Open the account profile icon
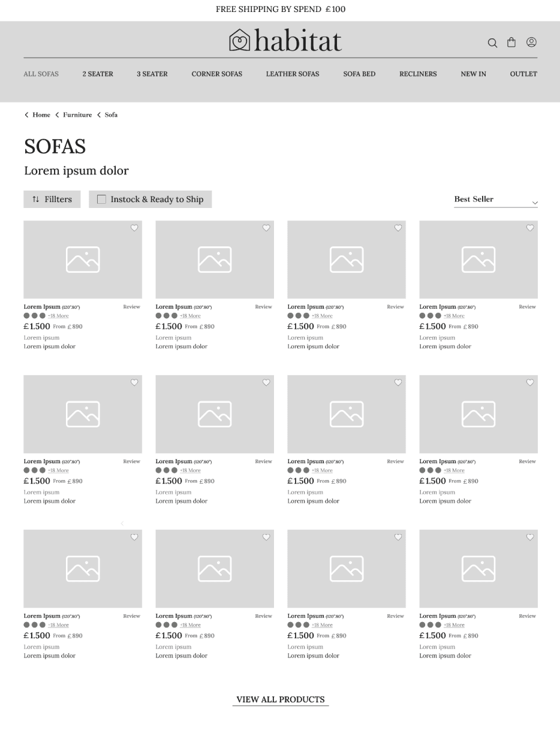Viewport: 560px width, 736px height. click(531, 42)
